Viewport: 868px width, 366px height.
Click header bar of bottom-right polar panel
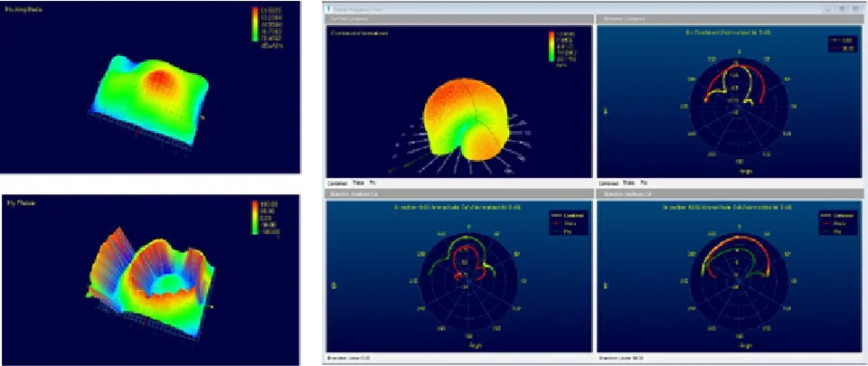(x=728, y=193)
